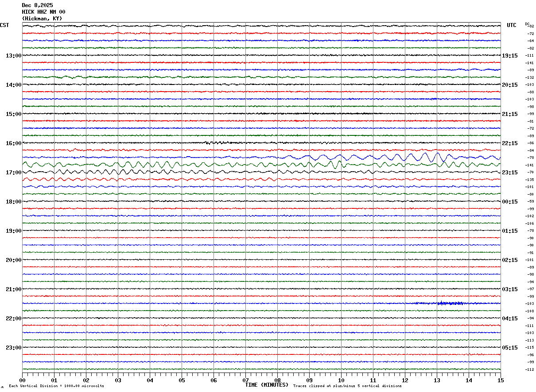Click the 19:00 CST time label
Screen dimensions: 536x392
coord(13,231)
